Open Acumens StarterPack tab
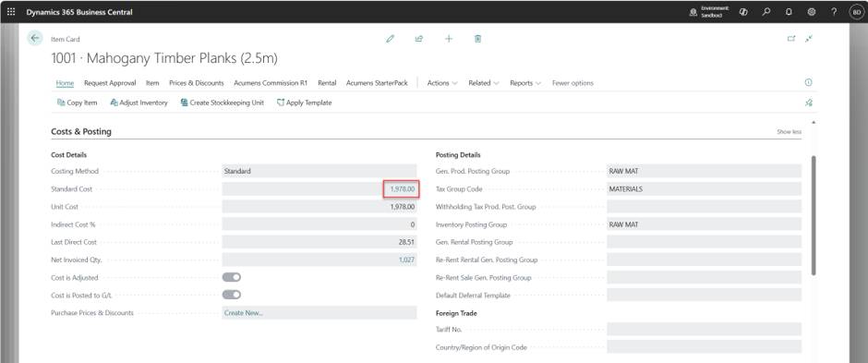Image resolution: width=868 pixels, height=363 pixels. point(377,83)
